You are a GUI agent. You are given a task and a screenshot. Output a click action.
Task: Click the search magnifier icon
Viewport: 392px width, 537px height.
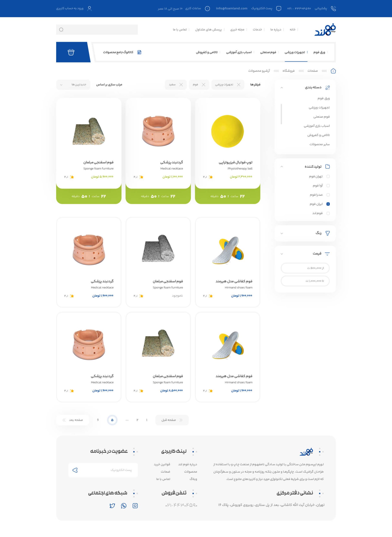[x=61, y=30]
